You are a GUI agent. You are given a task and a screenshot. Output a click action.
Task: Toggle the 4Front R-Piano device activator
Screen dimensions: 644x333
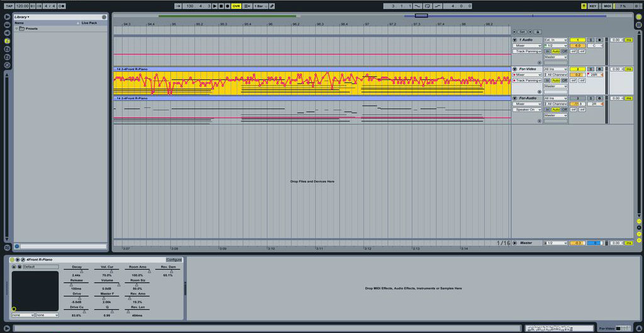coord(13,260)
